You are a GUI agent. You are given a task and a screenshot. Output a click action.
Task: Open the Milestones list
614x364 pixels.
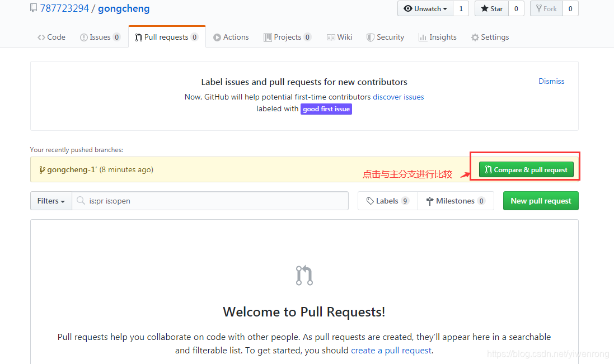[x=456, y=201]
